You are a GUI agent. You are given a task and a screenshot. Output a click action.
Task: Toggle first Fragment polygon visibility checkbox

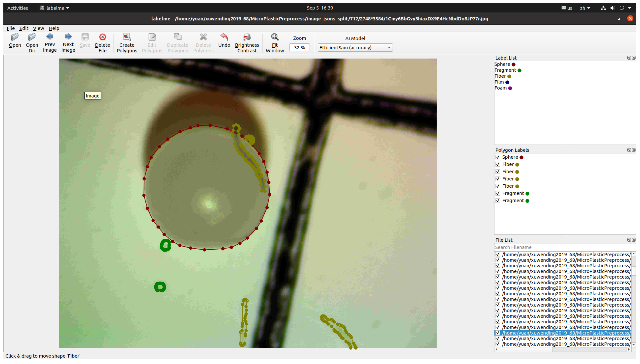click(498, 194)
